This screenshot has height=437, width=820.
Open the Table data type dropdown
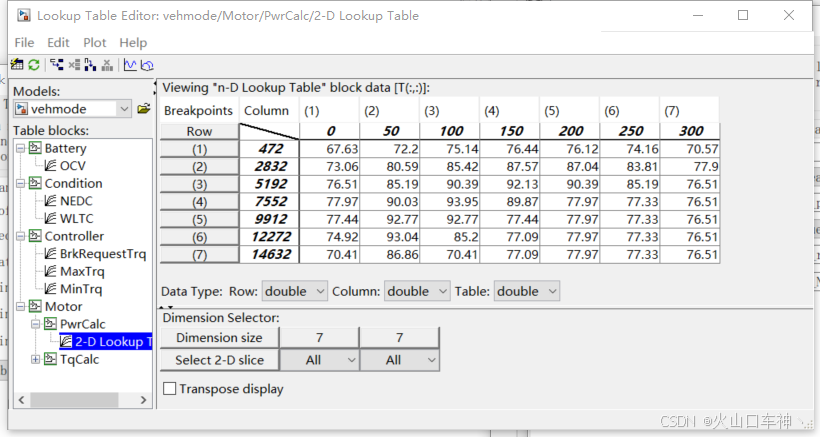(x=527, y=291)
